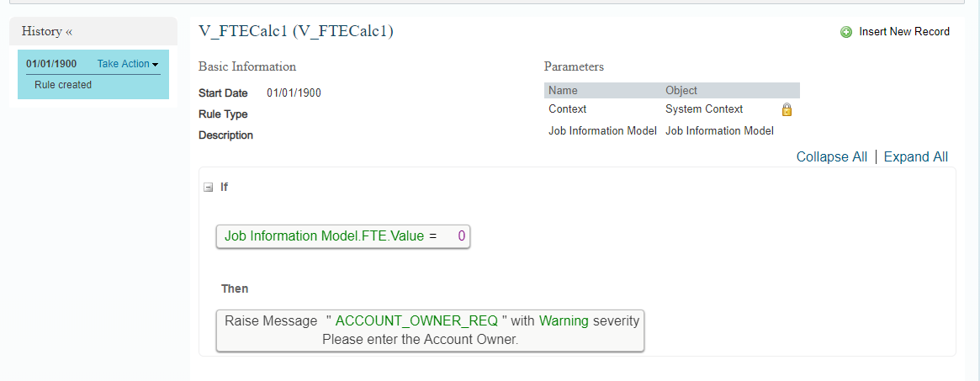Click the Expand All link

[x=915, y=156]
